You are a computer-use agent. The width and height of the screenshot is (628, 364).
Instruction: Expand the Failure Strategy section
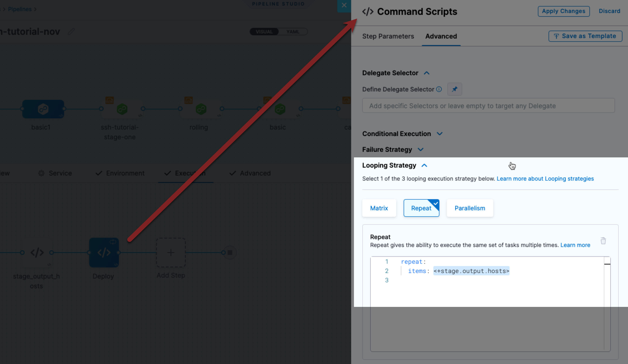(421, 149)
